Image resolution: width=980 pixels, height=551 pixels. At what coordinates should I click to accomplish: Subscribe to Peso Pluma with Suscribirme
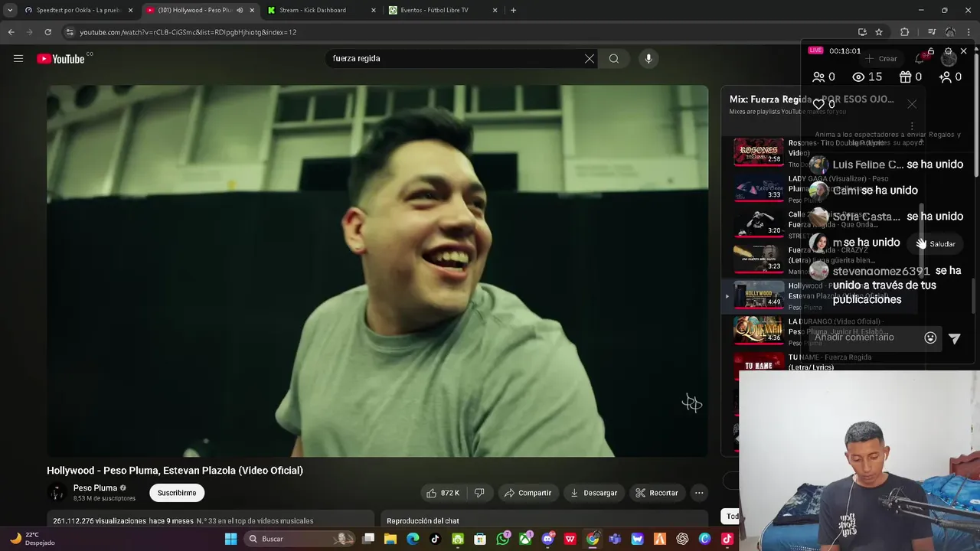(177, 493)
